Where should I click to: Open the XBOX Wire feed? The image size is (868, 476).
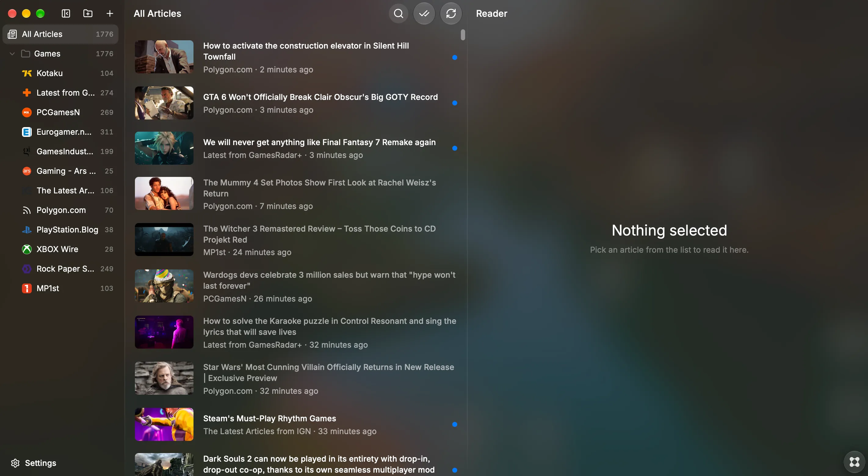tap(61, 249)
